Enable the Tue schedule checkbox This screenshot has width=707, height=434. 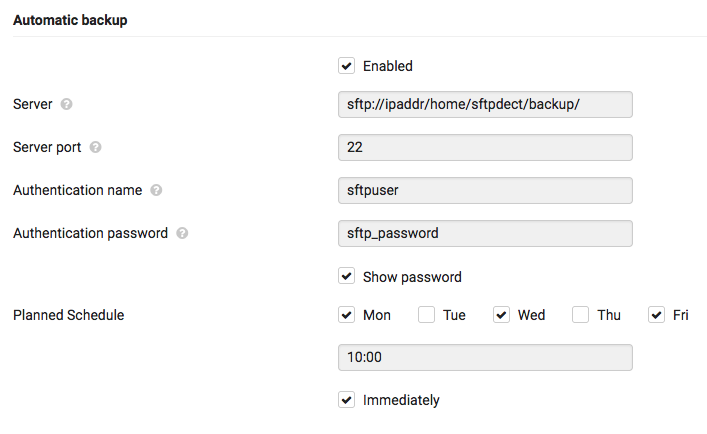coord(426,315)
